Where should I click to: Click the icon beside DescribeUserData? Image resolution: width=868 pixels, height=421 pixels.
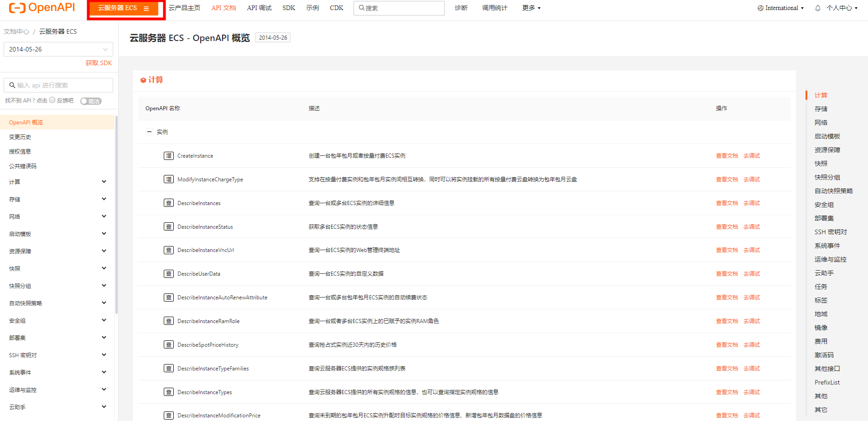(169, 274)
